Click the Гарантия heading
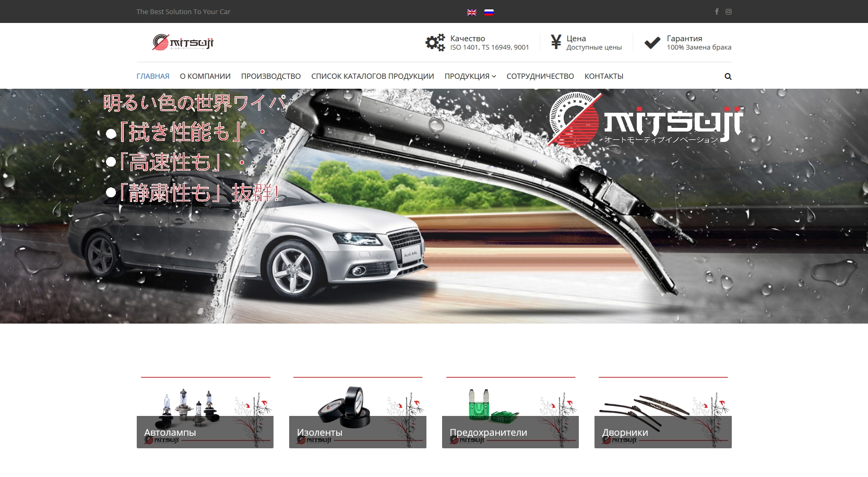The image size is (868, 477). [684, 39]
